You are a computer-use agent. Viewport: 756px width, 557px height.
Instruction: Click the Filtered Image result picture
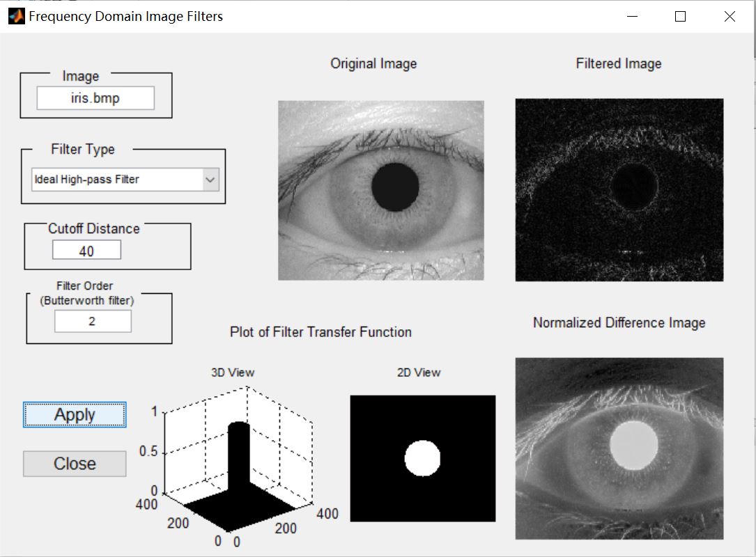619,190
